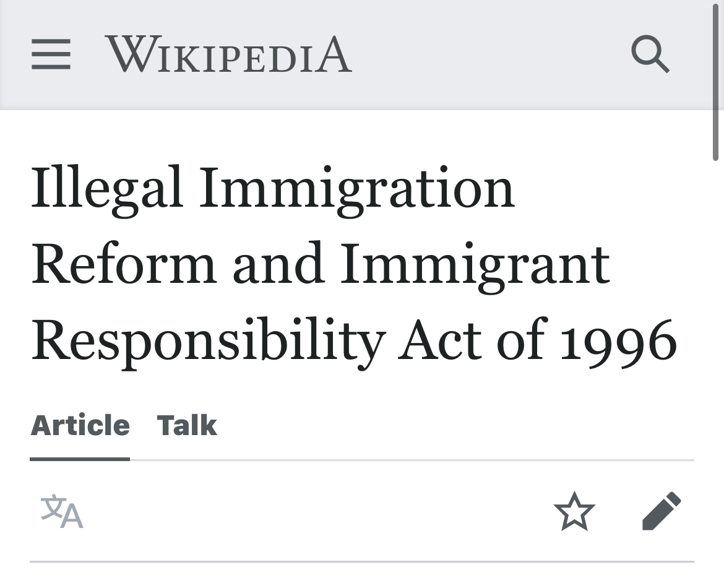724x588 pixels.
Task: Open Wikipedia search
Action: [x=650, y=54]
